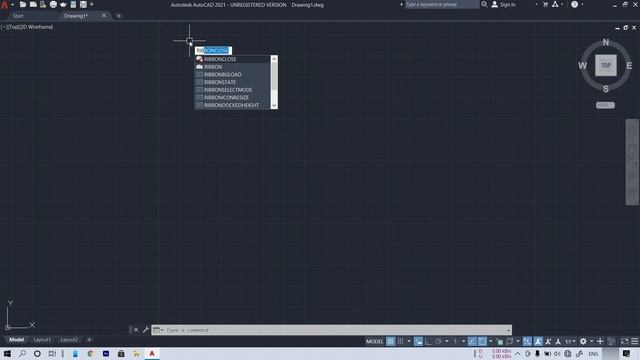Image resolution: width=640 pixels, height=360 pixels.
Task: Click the MODEL space button in status bar
Action: (374, 341)
